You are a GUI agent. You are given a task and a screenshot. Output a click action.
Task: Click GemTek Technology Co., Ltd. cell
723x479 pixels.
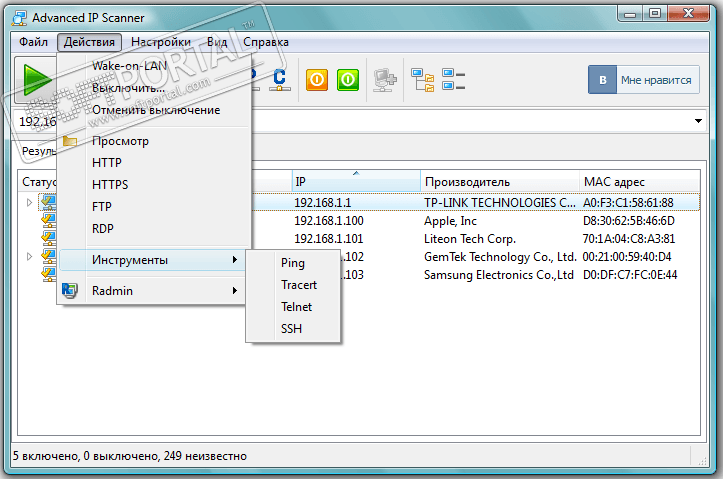click(x=500, y=257)
